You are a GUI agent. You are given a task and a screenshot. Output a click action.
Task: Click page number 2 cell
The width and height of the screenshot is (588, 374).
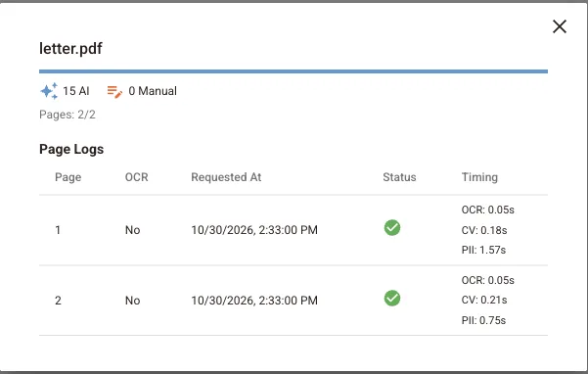pos(58,301)
